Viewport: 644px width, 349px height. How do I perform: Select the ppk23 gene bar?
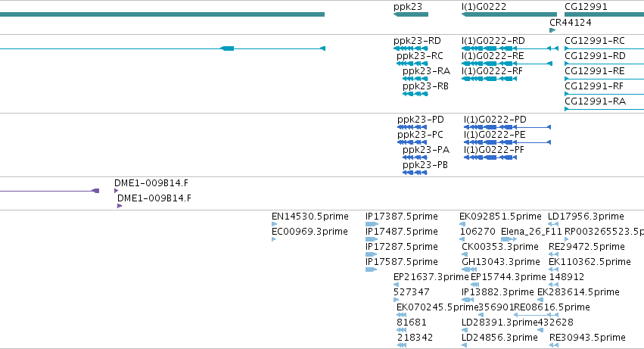pos(411,14)
